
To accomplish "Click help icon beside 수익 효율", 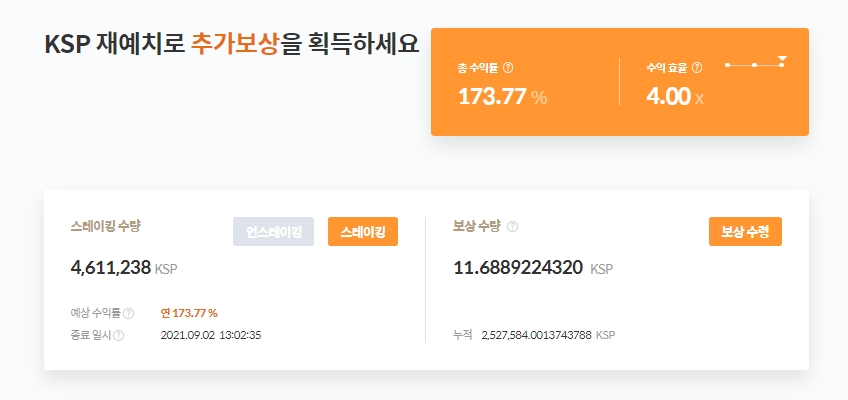I will tap(697, 68).
